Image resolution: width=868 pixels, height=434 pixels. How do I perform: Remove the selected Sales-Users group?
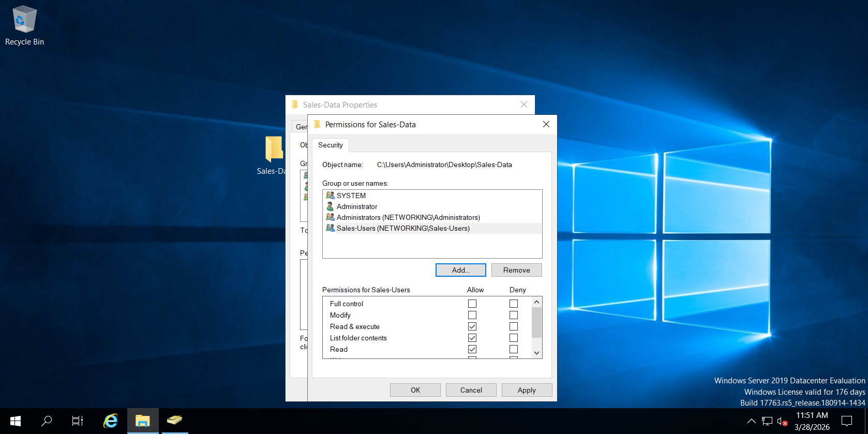pyautogui.click(x=516, y=270)
